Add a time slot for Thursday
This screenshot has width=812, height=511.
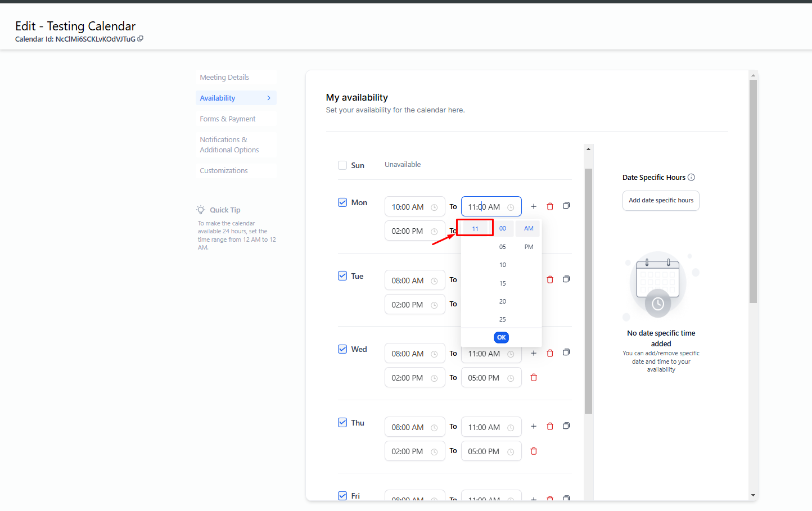(x=534, y=427)
